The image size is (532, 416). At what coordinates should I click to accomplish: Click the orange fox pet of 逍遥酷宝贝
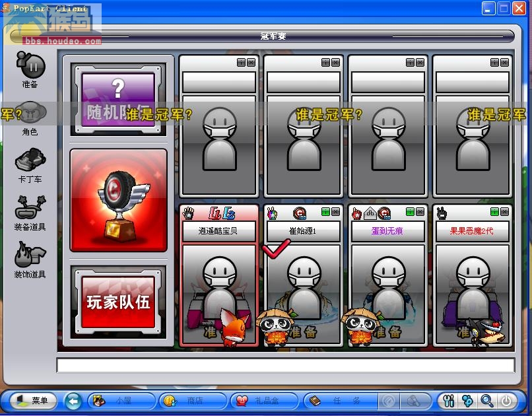(235, 326)
